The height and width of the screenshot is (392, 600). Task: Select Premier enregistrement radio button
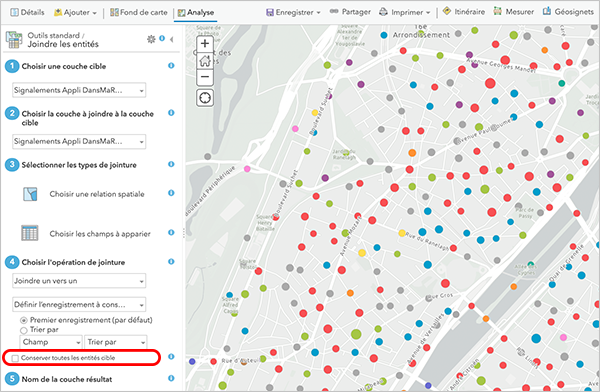(24, 320)
